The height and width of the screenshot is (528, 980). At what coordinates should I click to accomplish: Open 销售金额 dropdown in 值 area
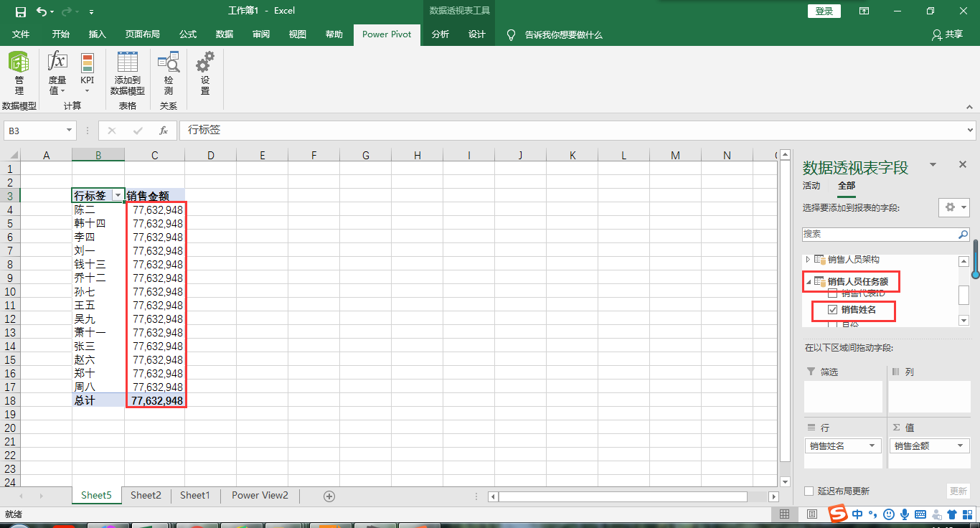(x=961, y=445)
